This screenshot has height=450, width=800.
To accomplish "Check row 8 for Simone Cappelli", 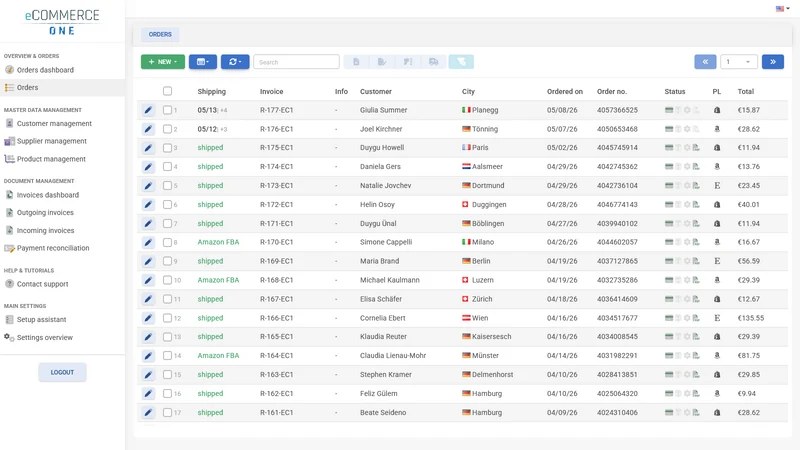I will click(x=167, y=242).
